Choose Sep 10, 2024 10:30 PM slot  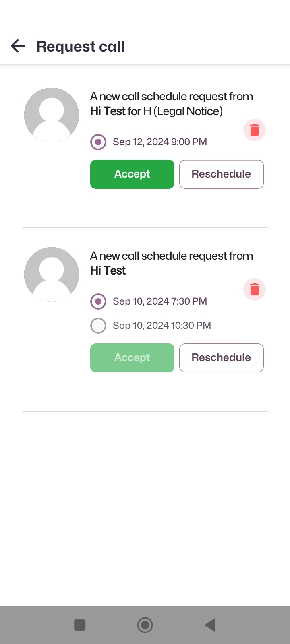(98, 326)
